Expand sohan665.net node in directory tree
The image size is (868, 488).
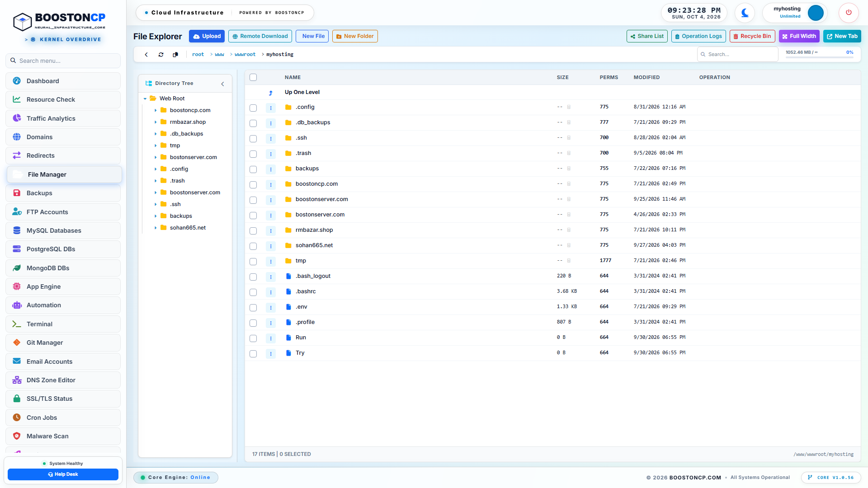(x=156, y=228)
